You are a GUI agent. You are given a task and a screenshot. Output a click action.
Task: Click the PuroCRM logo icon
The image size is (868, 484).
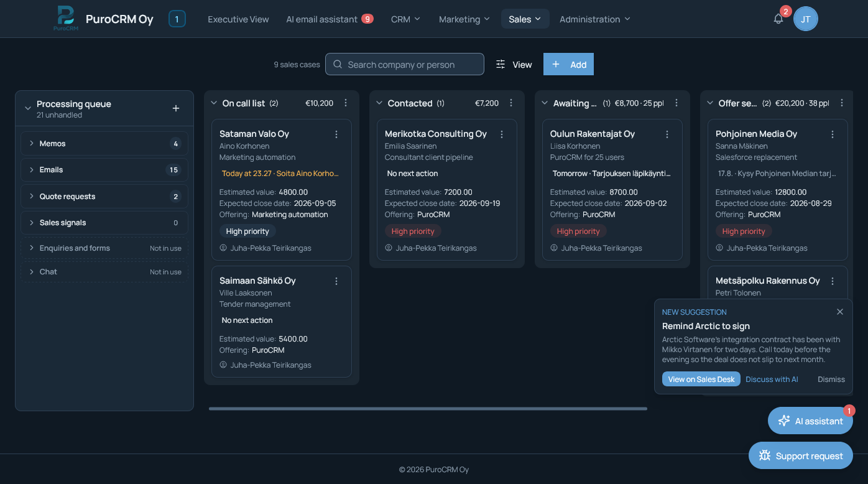(x=65, y=18)
